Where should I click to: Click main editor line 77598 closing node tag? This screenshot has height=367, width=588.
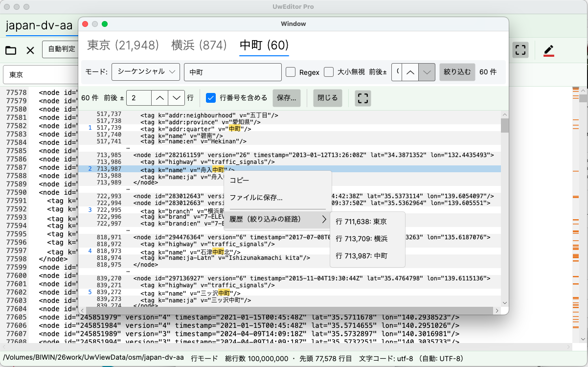[53, 259]
